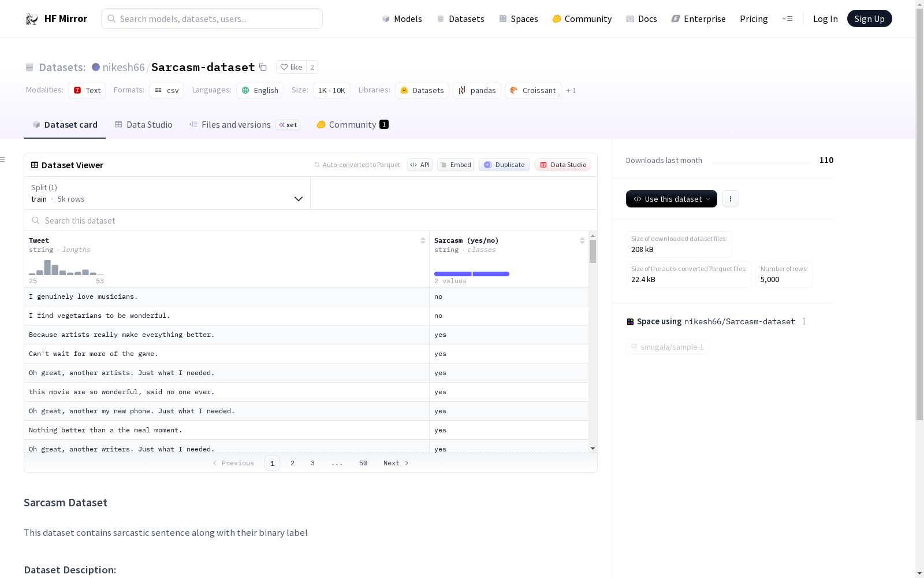Filter by the Text modality tag
This screenshot has height=578, width=924.
point(87,90)
